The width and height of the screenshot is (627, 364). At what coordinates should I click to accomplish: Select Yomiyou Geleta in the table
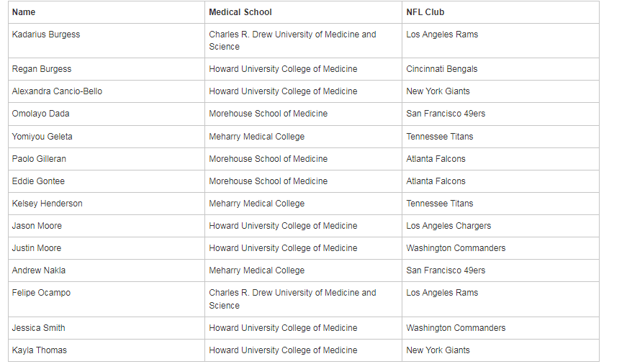(42, 137)
